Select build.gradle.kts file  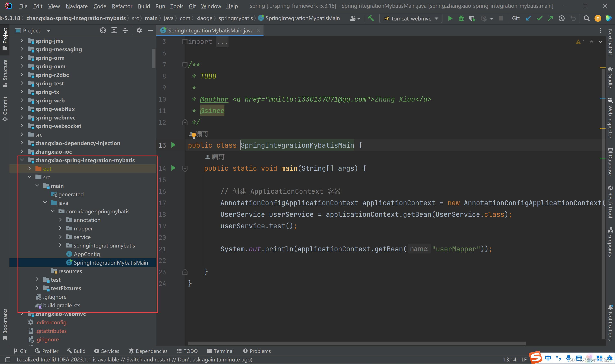point(61,305)
